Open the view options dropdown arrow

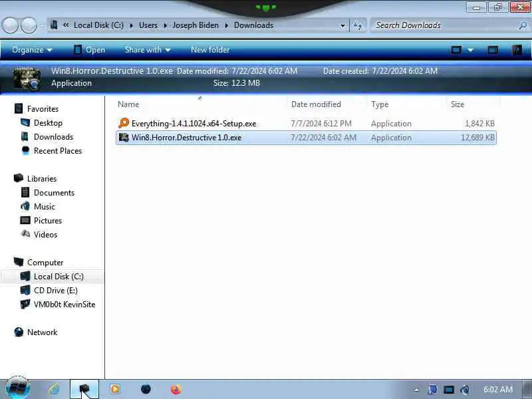(471, 51)
